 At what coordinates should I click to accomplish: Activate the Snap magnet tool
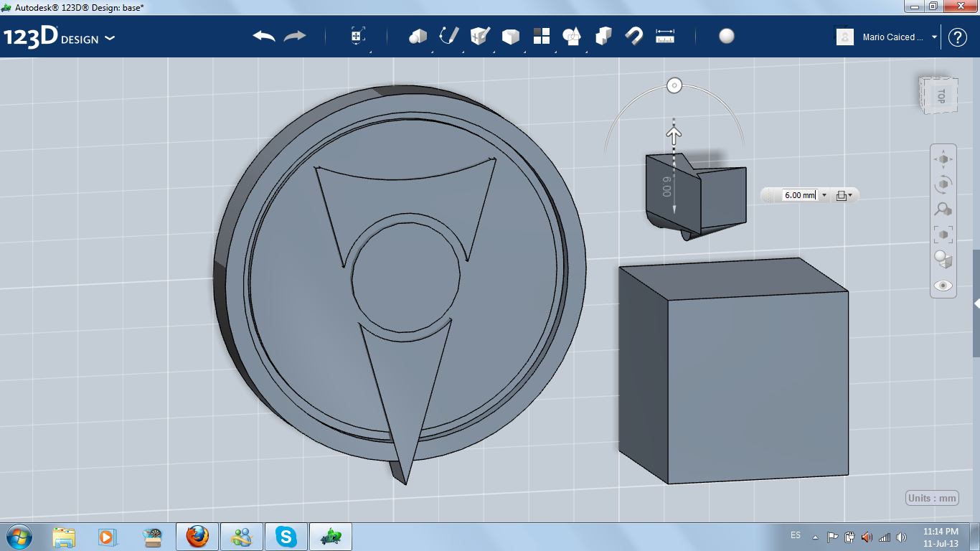coord(634,36)
